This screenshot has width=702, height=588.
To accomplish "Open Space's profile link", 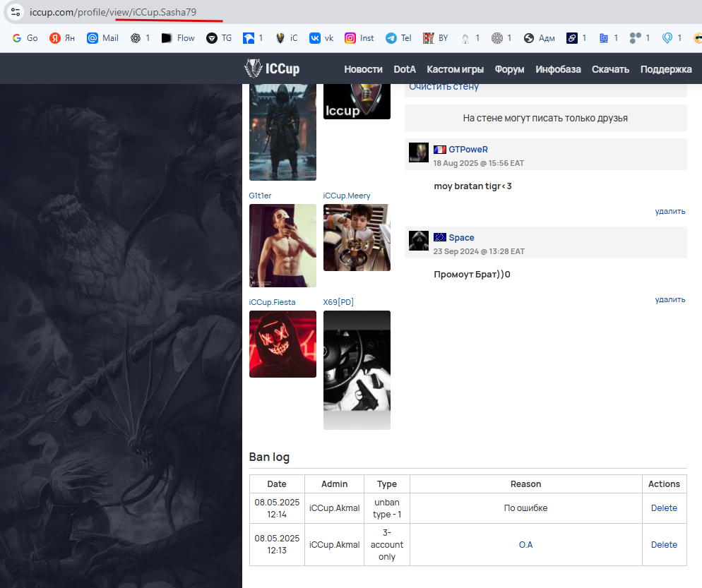I will tap(461, 238).
